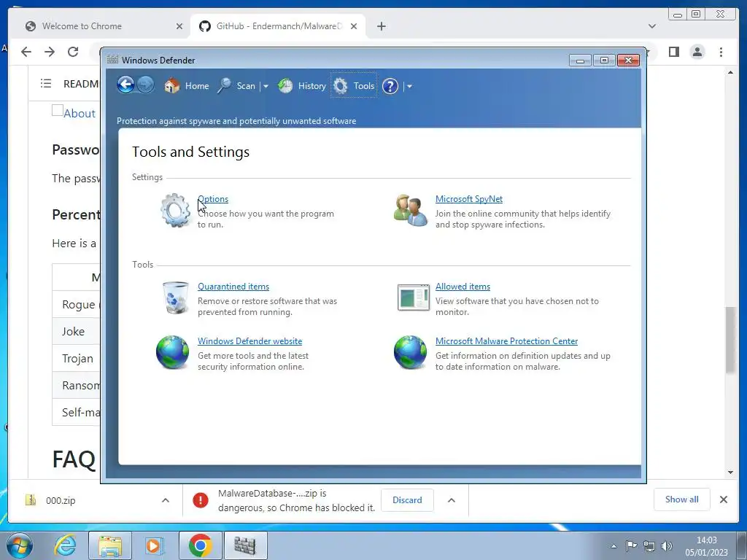747x560 pixels.
Task: Open Allowed items link
Action: (x=462, y=287)
